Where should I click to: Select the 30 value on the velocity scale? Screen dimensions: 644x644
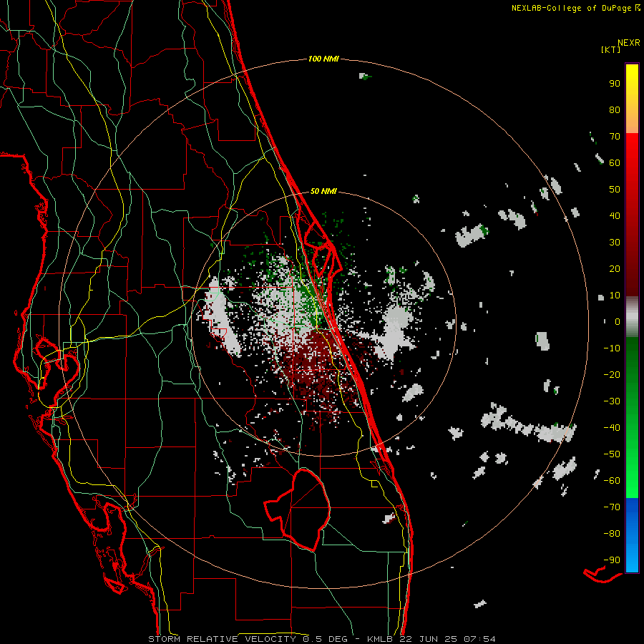[615, 243]
